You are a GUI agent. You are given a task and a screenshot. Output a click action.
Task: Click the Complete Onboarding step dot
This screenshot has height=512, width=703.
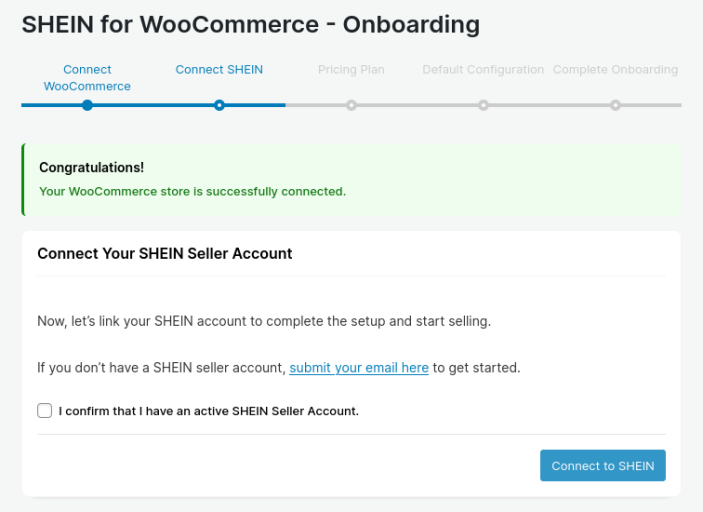pos(615,105)
